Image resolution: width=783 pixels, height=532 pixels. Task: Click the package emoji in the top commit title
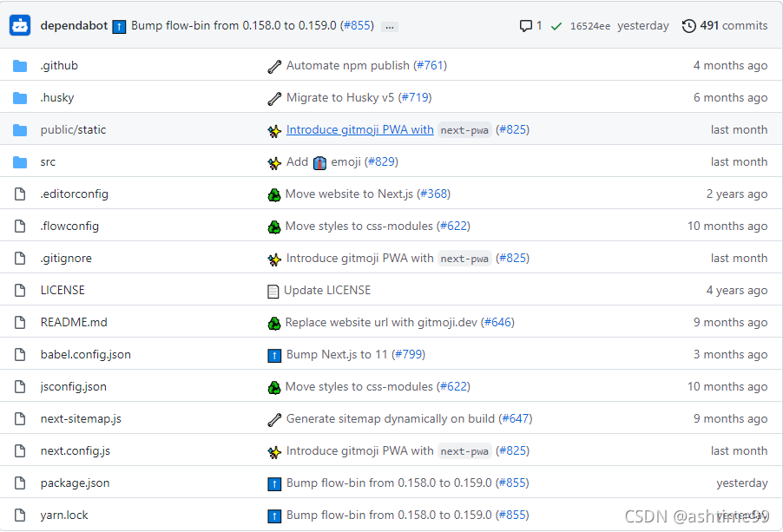coord(118,26)
